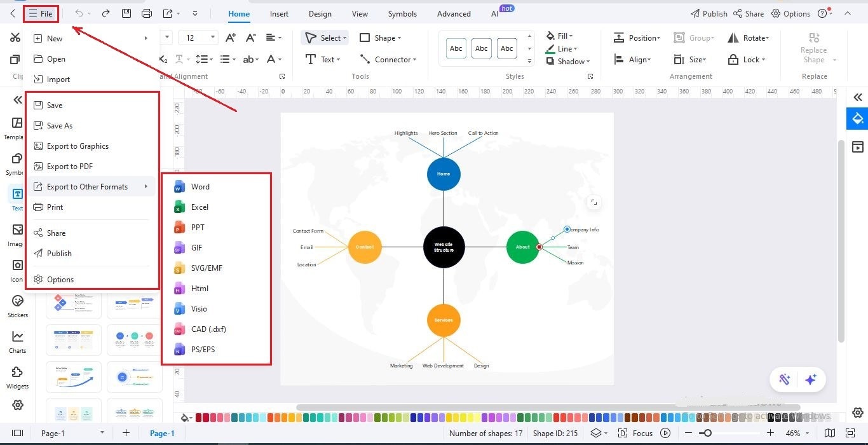The height and width of the screenshot is (445, 868).
Task: Click the AI sparkle assistant button
Action: click(x=810, y=380)
